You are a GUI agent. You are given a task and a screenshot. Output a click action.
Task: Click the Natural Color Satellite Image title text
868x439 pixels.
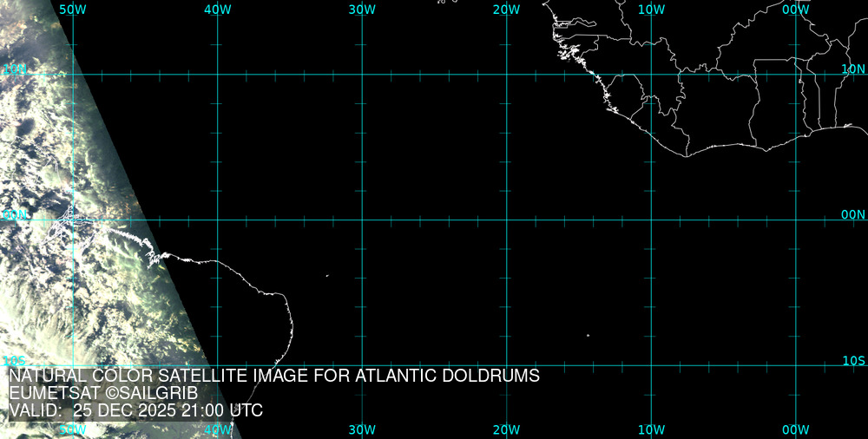pyautogui.click(x=274, y=377)
